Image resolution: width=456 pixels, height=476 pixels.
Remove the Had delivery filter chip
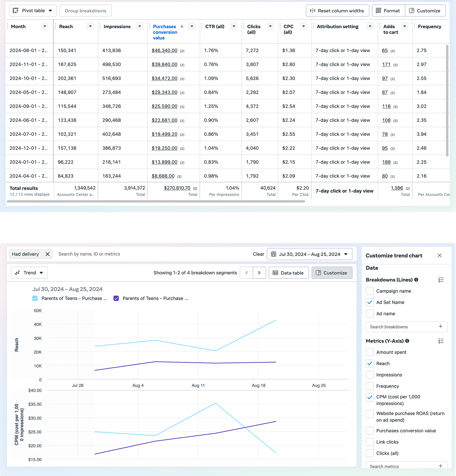pos(48,254)
